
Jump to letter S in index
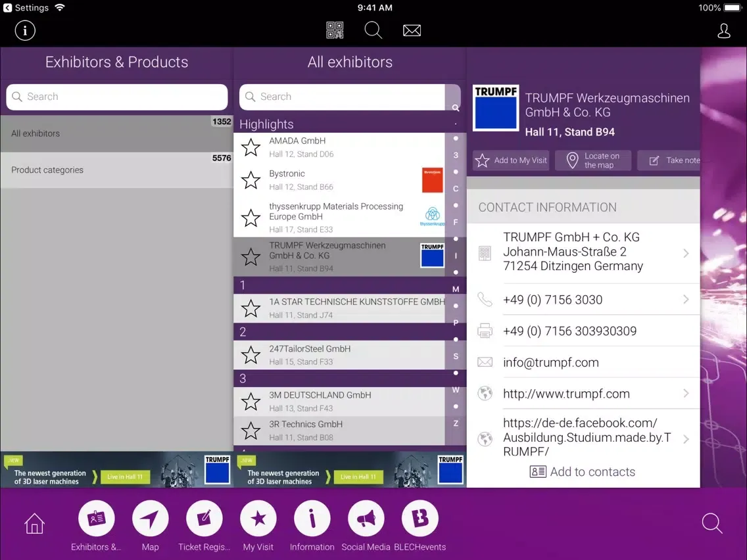point(456,356)
